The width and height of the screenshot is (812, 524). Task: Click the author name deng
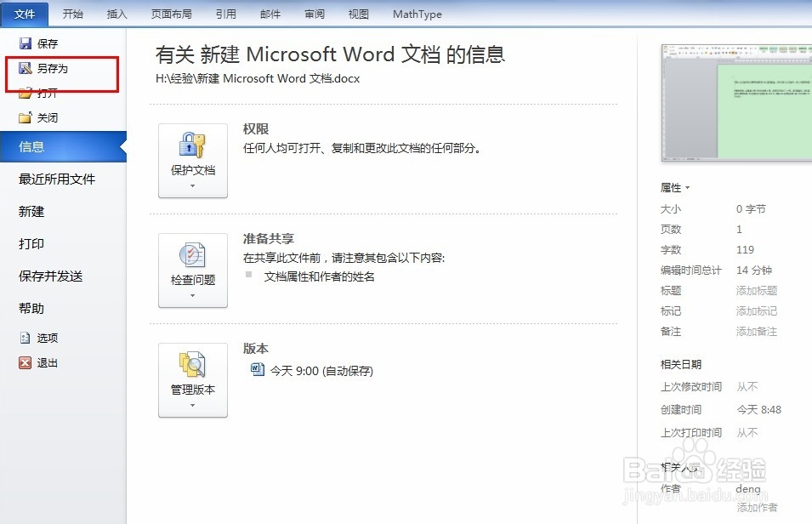(x=748, y=489)
